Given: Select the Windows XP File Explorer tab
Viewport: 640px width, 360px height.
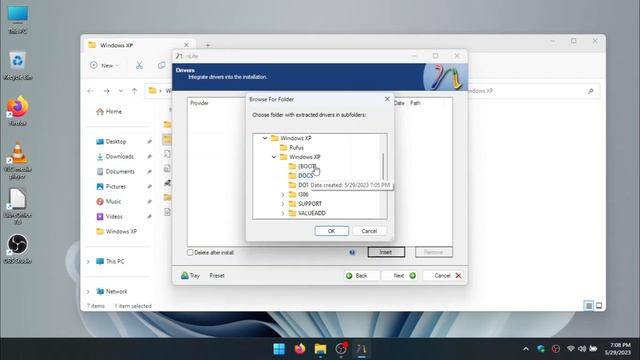Looking at the screenshot, I should click(x=139, y=45).
